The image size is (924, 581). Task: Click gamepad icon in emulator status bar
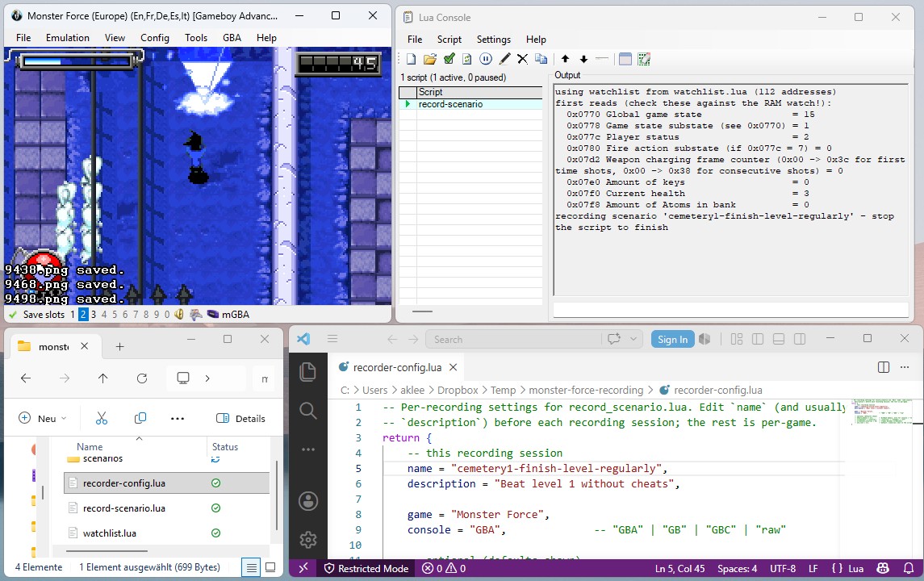(196, 315)
